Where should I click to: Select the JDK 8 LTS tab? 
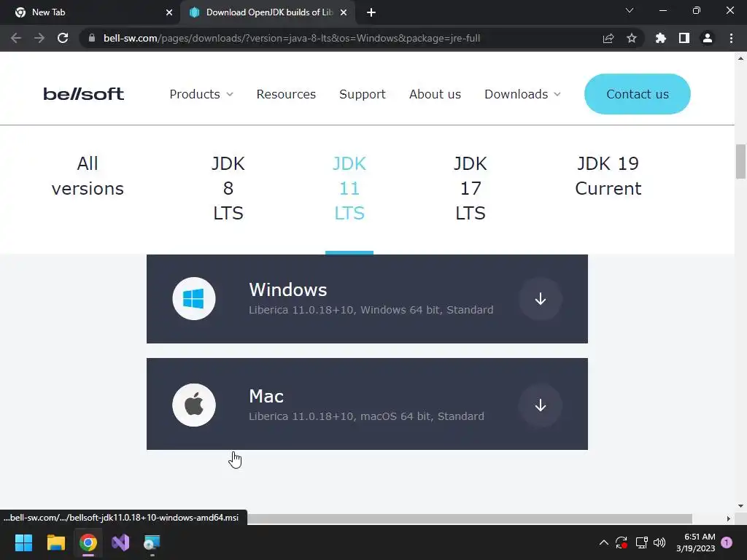tap(228, 188)
